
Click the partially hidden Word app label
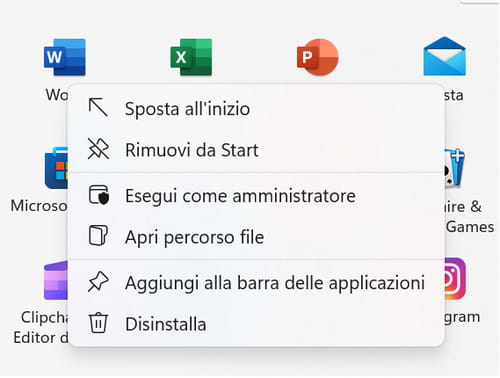click(x=57, y=95)
